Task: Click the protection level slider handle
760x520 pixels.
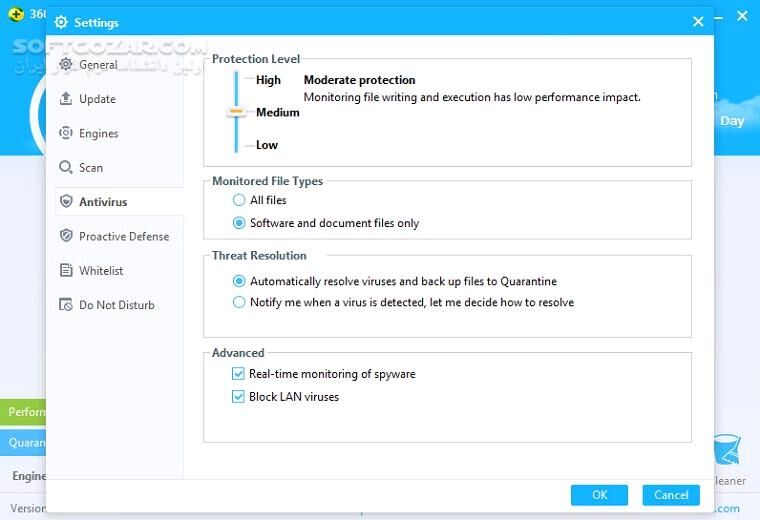Action: tap(236, 113)
